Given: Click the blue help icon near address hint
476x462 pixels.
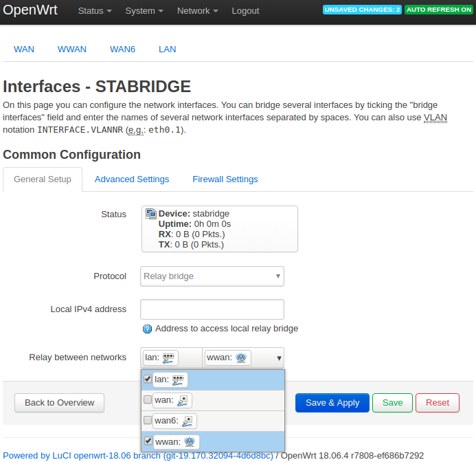Looking at the screenshot, I should click(x=147, y=329).
